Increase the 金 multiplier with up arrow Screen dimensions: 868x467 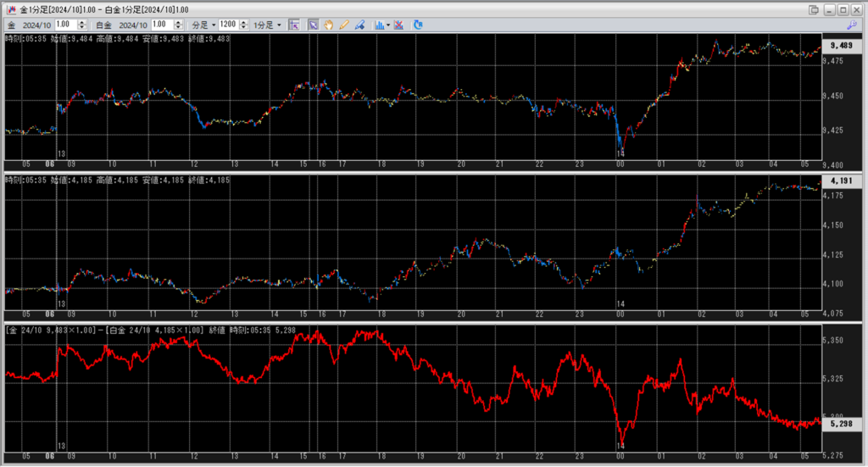[x=81, y=22]
